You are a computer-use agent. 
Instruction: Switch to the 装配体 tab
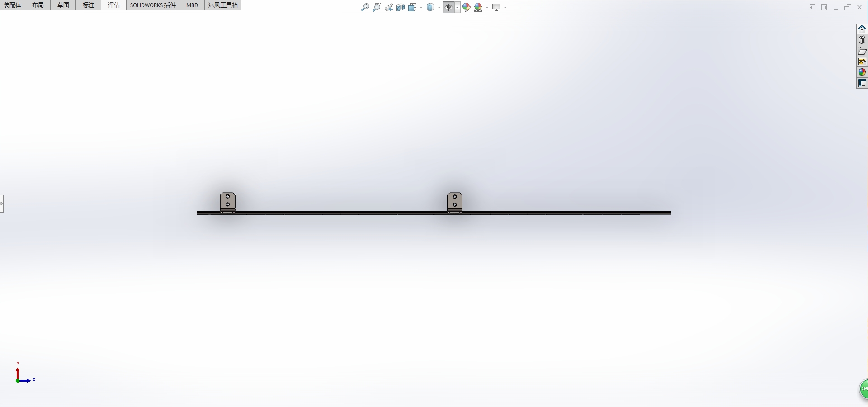pos(13,5)
